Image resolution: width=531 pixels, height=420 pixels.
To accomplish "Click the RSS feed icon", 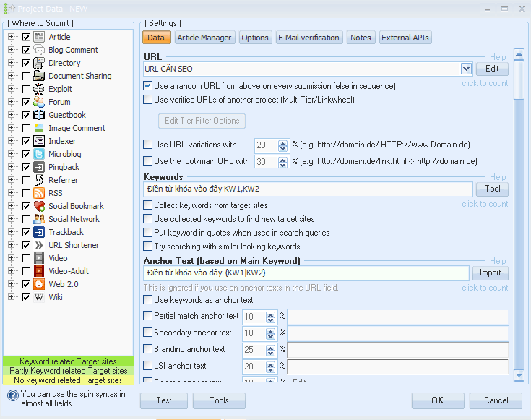I will click(39, 193).
